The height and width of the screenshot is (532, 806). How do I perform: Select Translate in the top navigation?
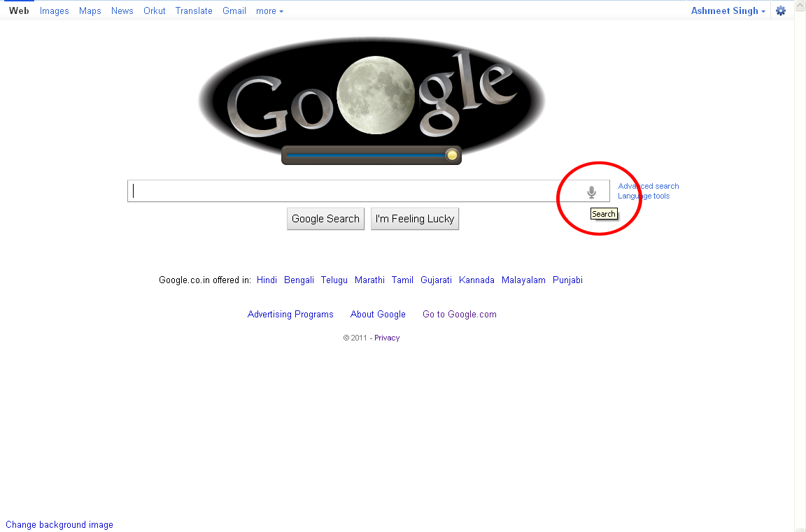tap(194, 10)
